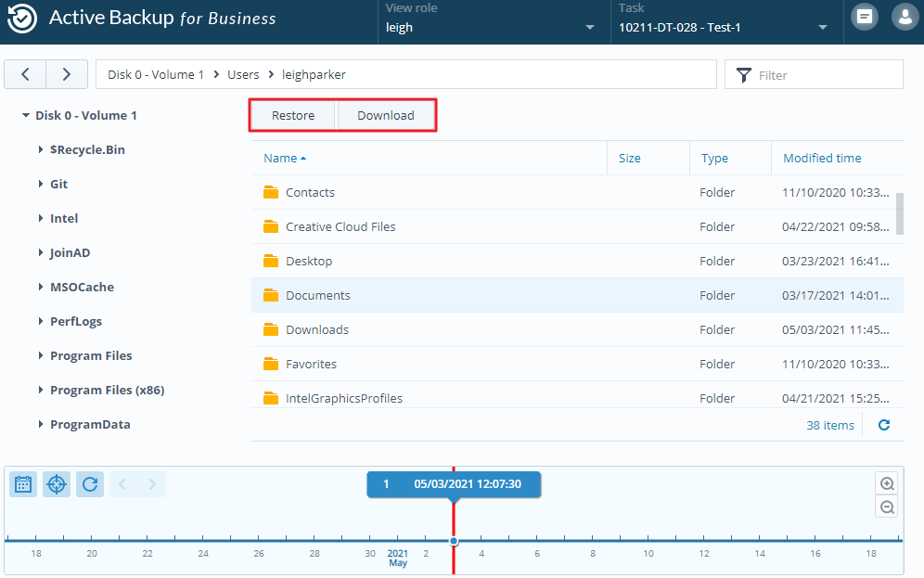Expand the PerfLogs tree node

[x=40, y=321]
